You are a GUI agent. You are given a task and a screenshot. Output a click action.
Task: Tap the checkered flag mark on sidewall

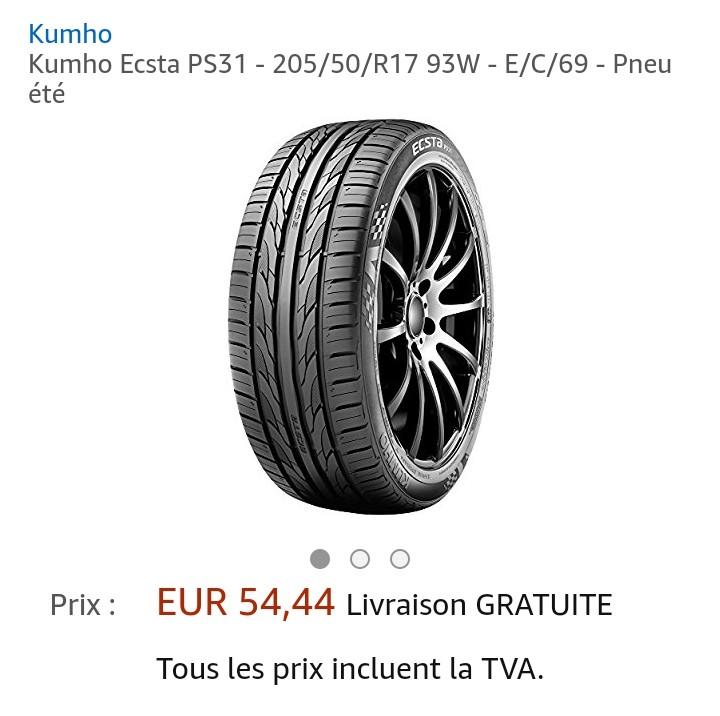pos(379,222)
